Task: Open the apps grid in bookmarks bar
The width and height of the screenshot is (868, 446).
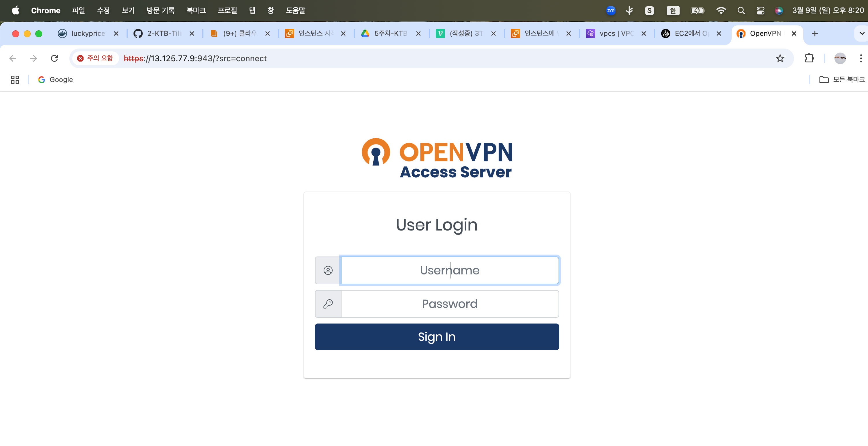Action: 15,79
